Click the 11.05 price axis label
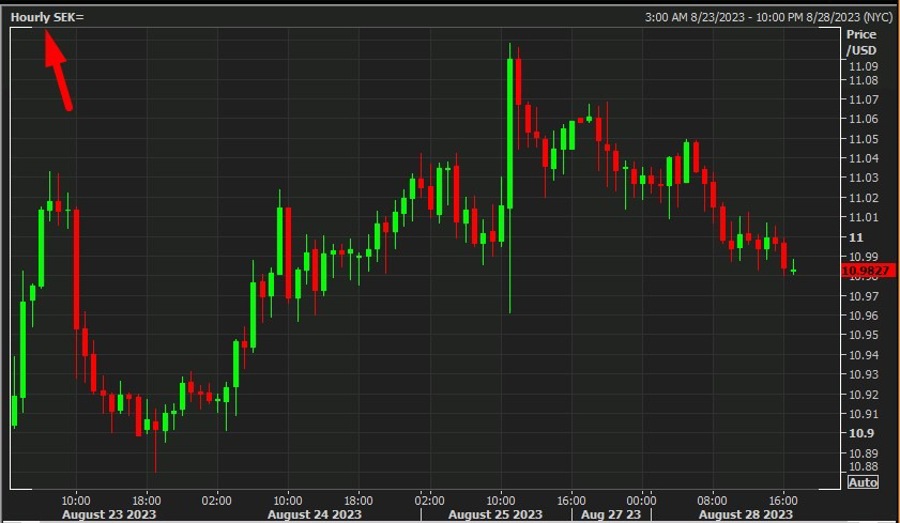Screen dimensions: 900x523 click(863, 139)
